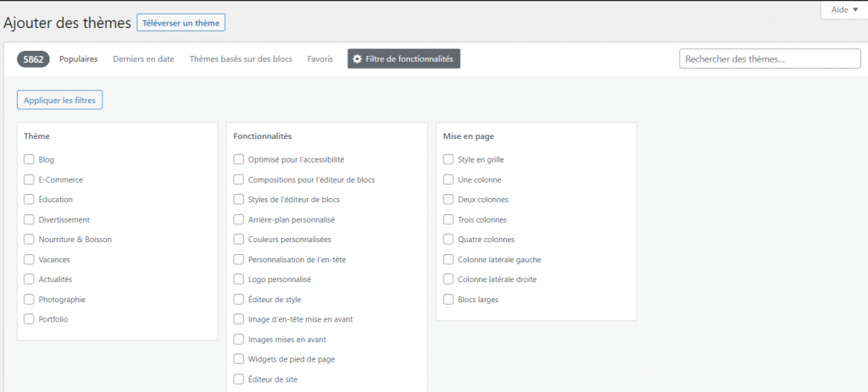
Task: Click the Fonctionnalités column heading
Action: pos(263,135)
